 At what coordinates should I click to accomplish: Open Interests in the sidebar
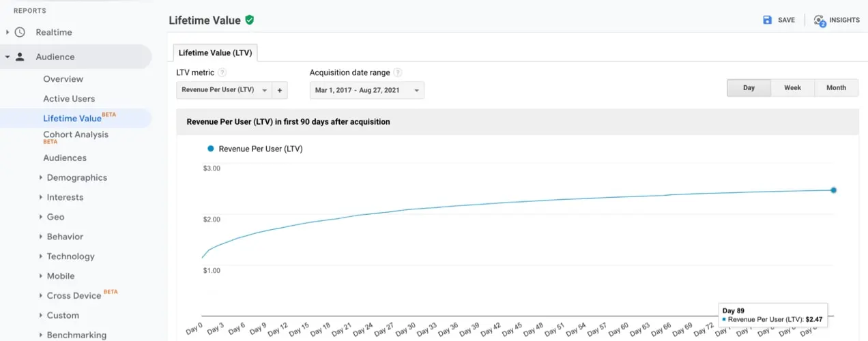coord(65,197)
